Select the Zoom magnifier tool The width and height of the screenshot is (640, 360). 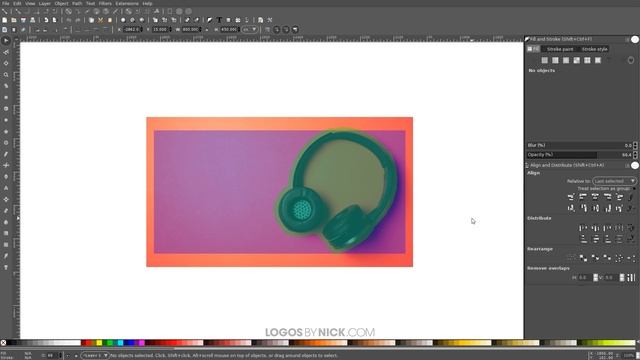(x=6, y=75)
